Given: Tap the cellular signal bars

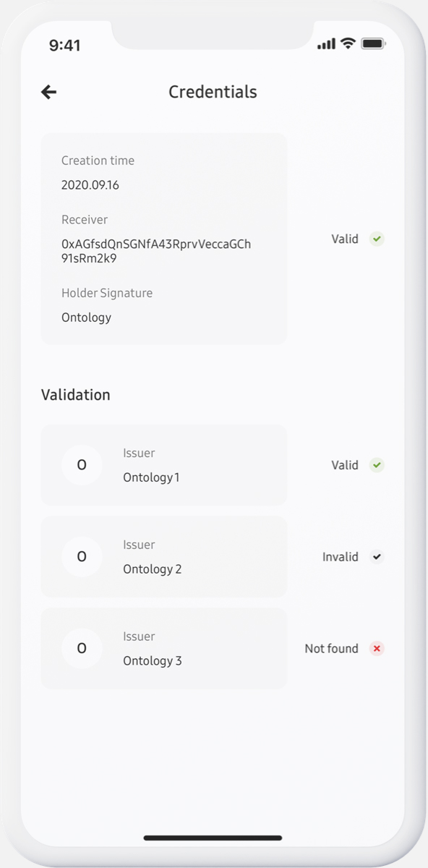Looking at the screenshot, I should click(326, 45).
